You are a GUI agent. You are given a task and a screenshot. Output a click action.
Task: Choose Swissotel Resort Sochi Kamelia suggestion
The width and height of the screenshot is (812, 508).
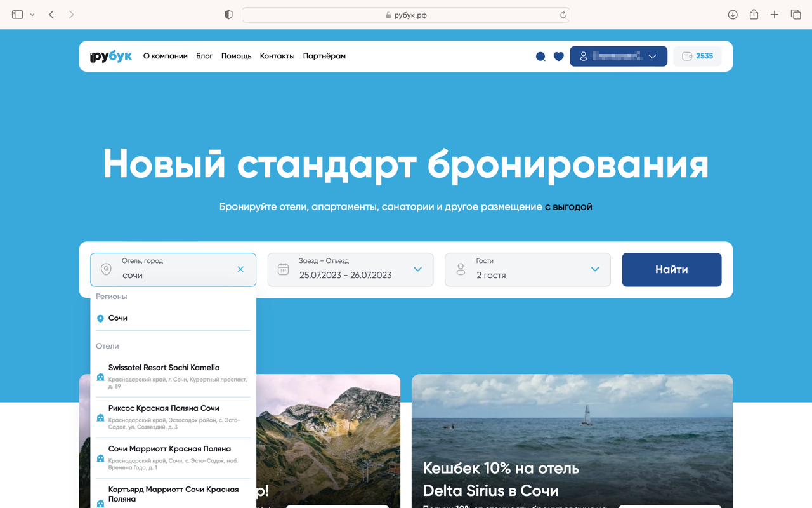(x=173, y=377)
